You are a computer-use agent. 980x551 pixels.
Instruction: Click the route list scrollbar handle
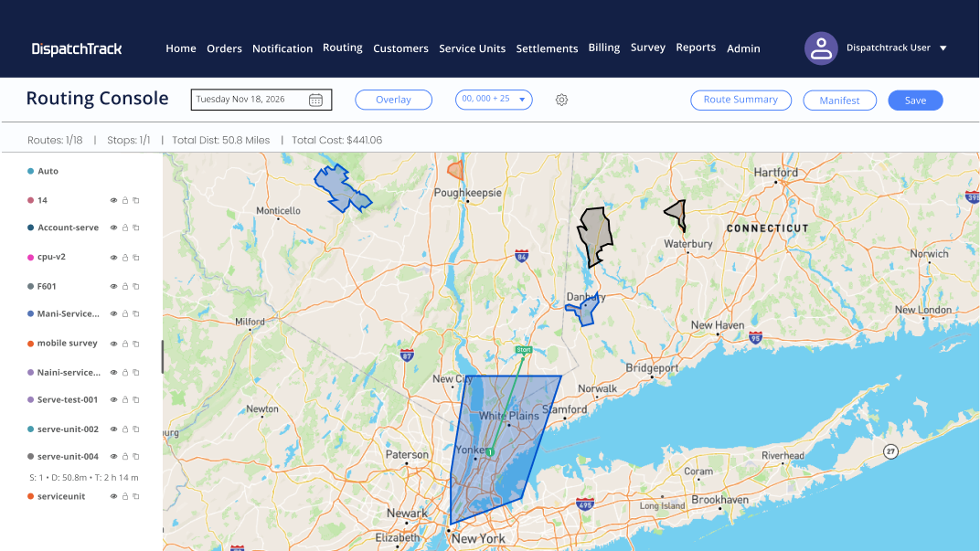coord(163,356)
